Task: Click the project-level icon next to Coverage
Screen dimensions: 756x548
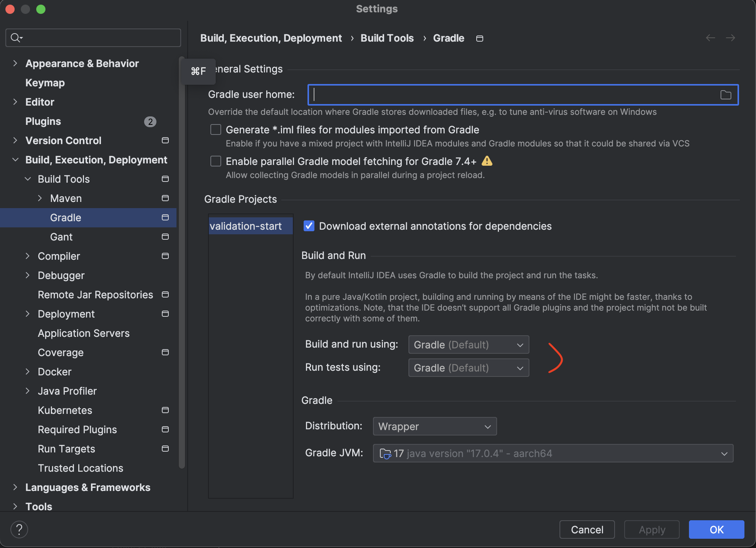Action: click(x=165, y=352)
